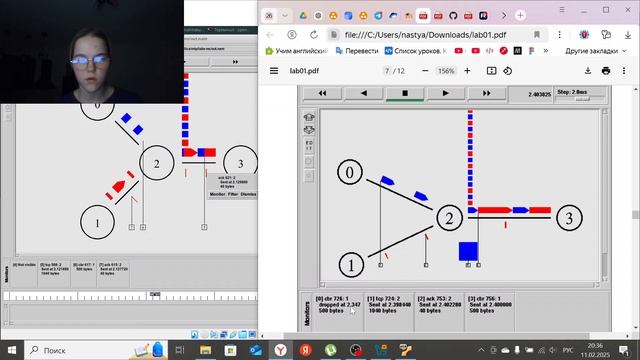This screenshot has width=640, height=360.
Task: Open a new browser tab
Action: (x=520, y=16)
